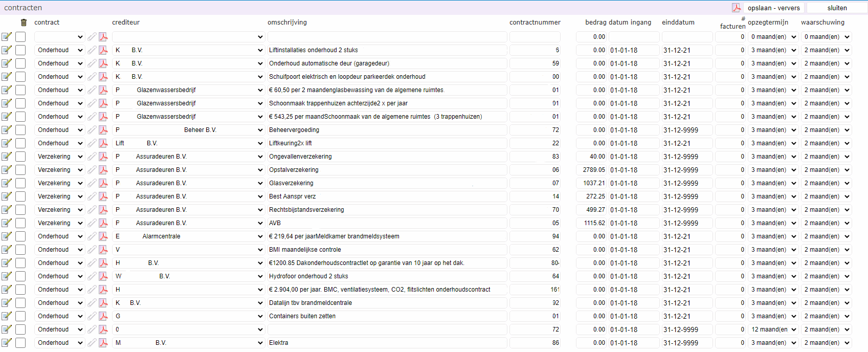868x352 pixels.
Task: Open PDF icon in Elektra row
Action: tap(103, 343)
